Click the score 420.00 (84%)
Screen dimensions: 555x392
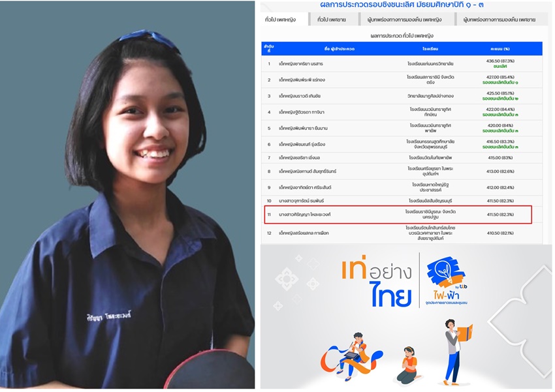(x=500, y=125)
